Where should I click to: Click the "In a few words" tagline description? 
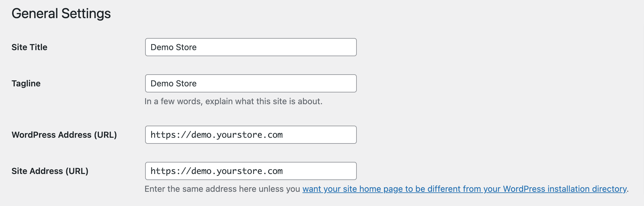(x=233, y=101)
